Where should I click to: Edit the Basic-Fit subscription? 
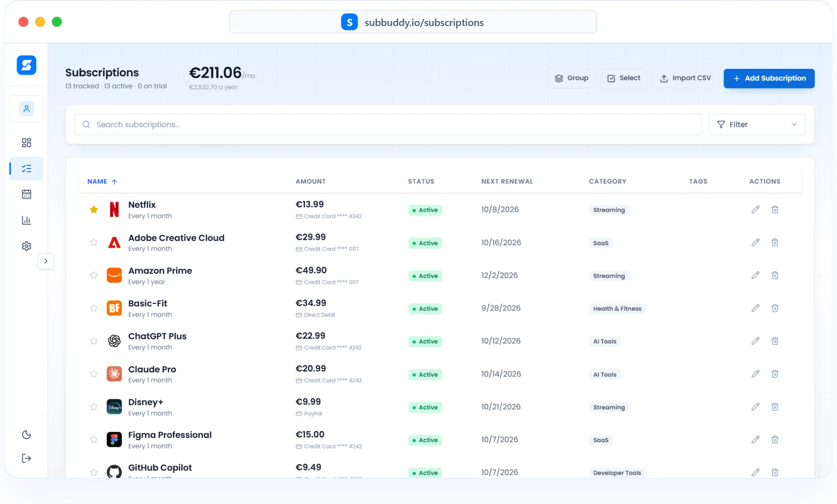click(756, 308)
